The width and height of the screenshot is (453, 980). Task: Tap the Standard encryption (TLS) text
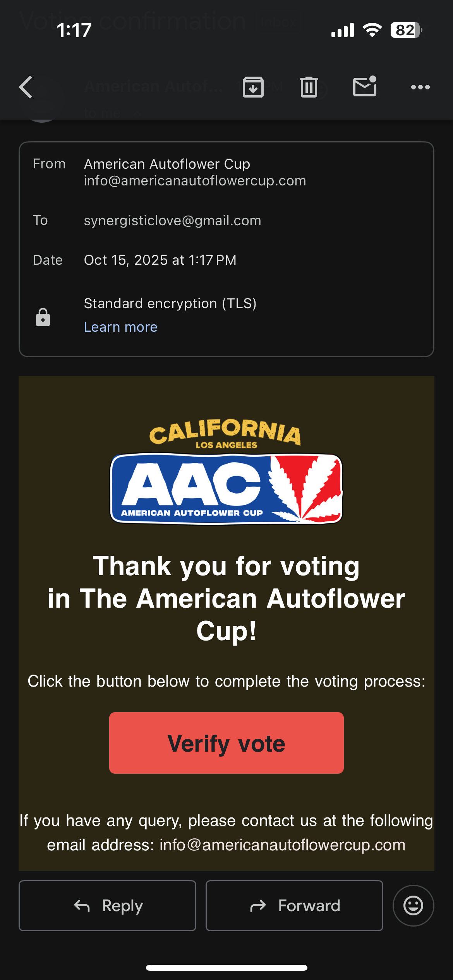(x=170, y=303)
